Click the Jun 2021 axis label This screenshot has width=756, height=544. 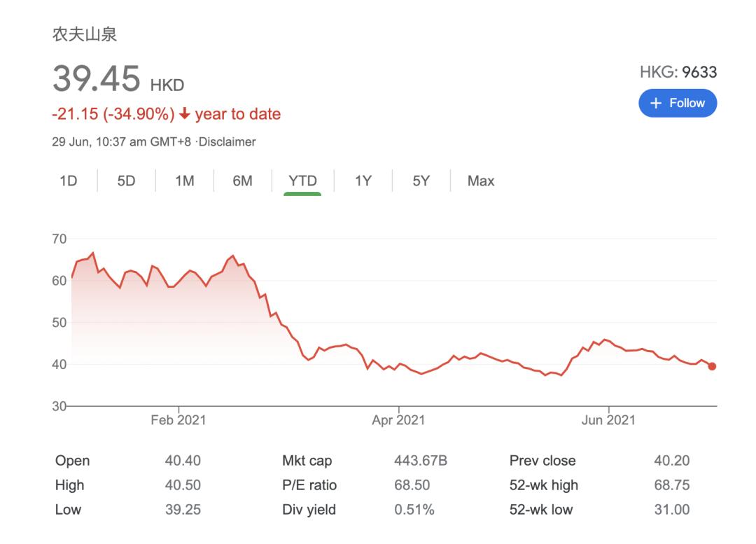point(609,420)
